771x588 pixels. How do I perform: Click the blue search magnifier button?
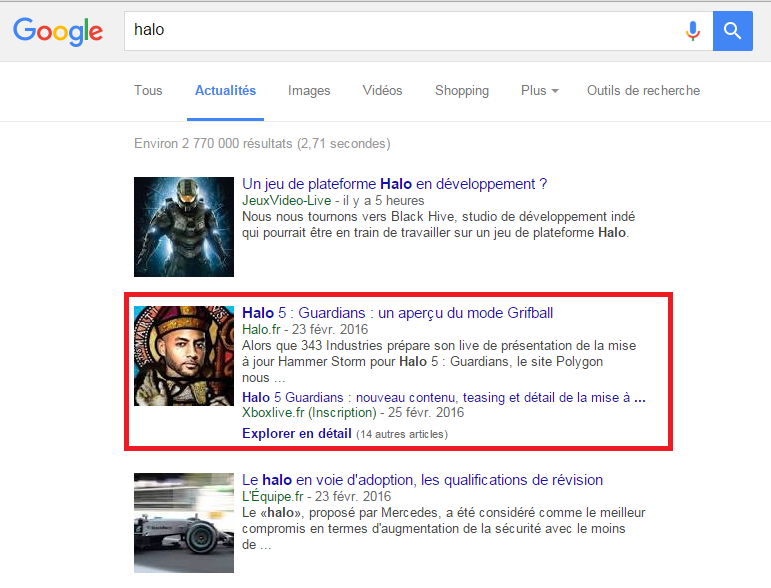coord(733,31)
